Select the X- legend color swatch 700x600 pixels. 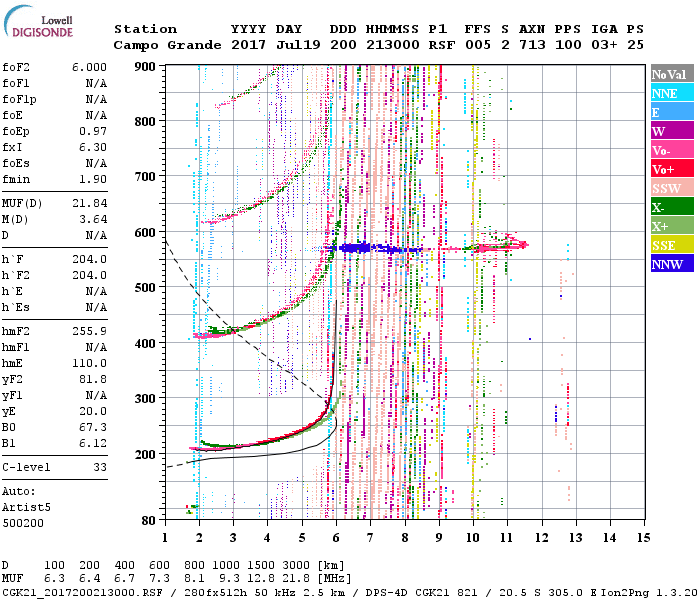672,207
